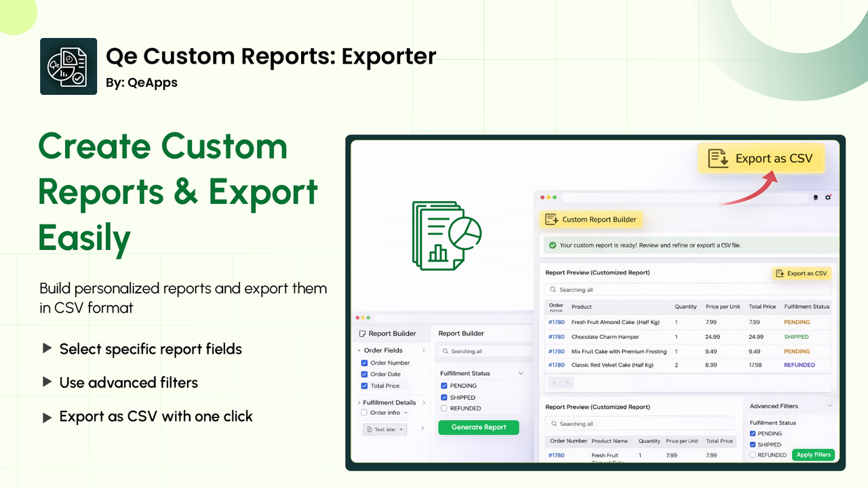Open the Test later dropdown
The image size is (868, 488).
point(385,429)
